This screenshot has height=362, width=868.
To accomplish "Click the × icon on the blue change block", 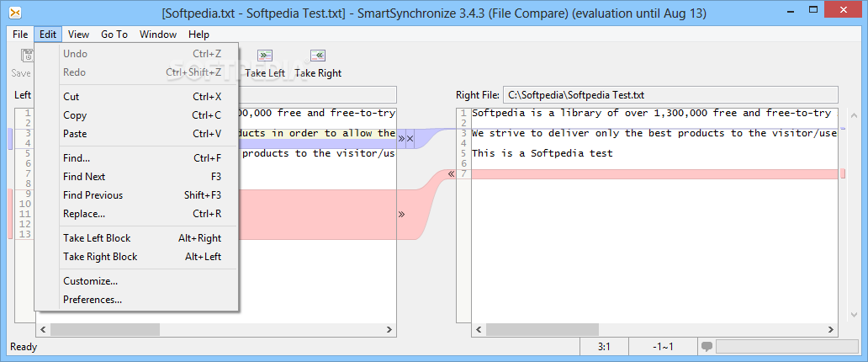I will (x=410, y=139).
